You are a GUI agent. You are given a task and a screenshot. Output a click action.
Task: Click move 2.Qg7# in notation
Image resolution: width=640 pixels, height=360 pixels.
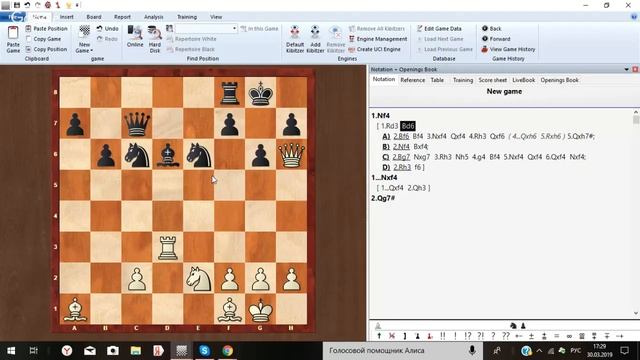[x=383, y=198]
